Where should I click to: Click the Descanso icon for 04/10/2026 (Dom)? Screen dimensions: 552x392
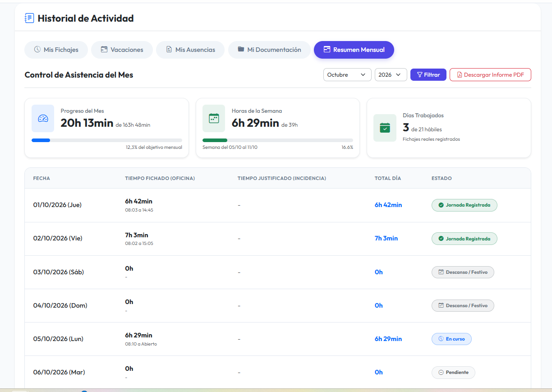point(441,305)
